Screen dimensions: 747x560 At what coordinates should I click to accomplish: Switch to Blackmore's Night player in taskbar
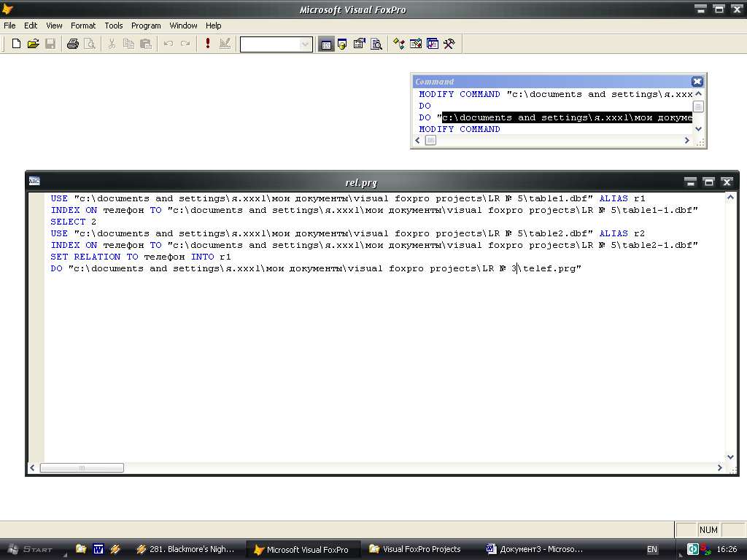[x=186, y=550]
